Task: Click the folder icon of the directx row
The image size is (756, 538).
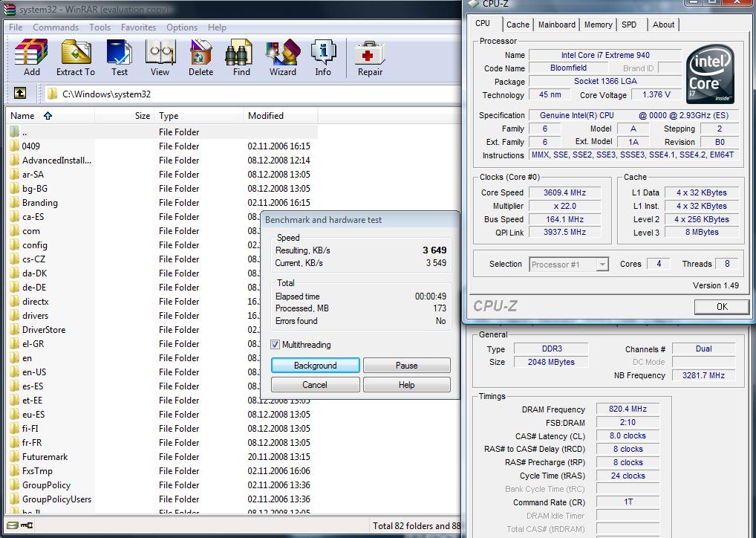Action: pyautogui.click(x=14, y=302)
